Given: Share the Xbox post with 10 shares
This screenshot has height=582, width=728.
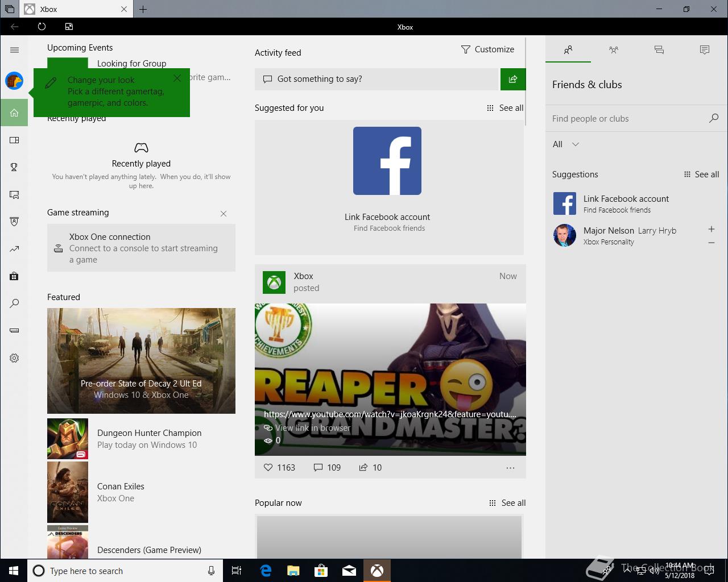Looking at the screenshot, I should 370,467.
